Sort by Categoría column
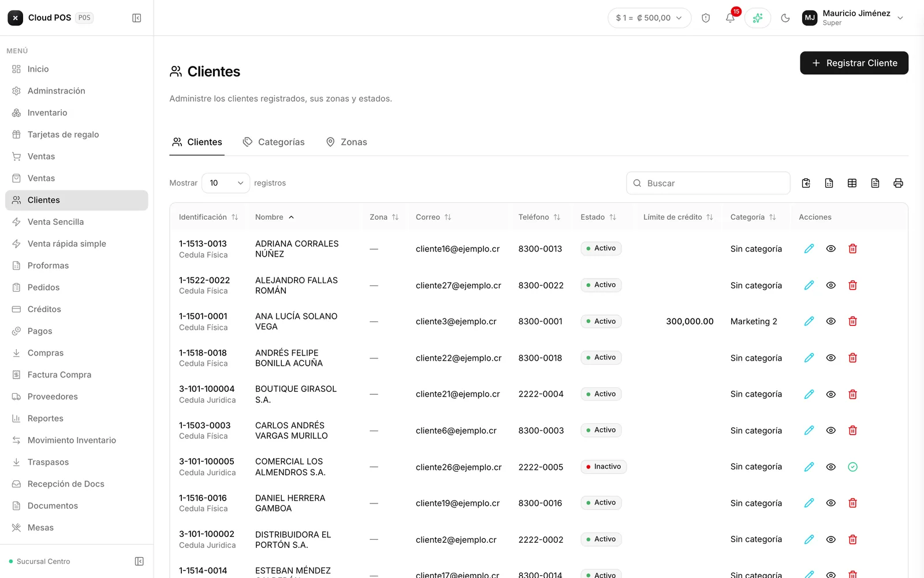This screenshot has width=924, height=578. 753,217
